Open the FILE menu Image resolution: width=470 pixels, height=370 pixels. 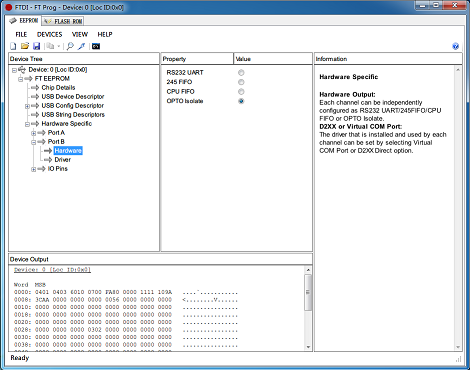(21, 34)
